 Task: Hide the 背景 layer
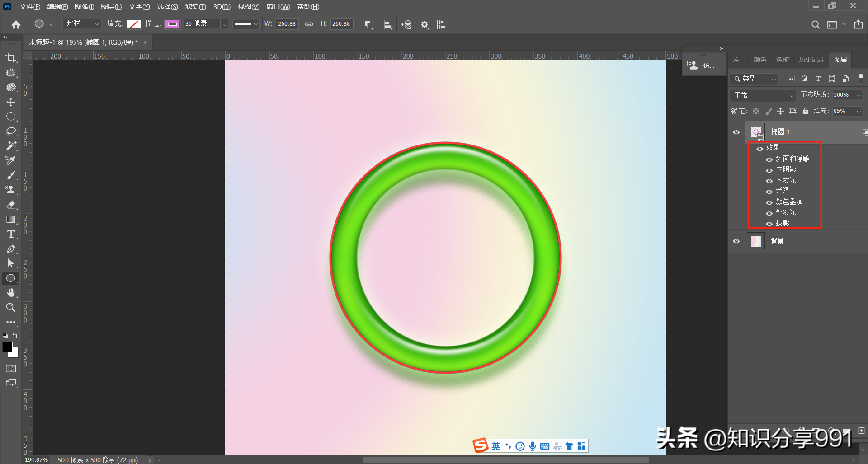pyautogui.click(x=736, y=241)
